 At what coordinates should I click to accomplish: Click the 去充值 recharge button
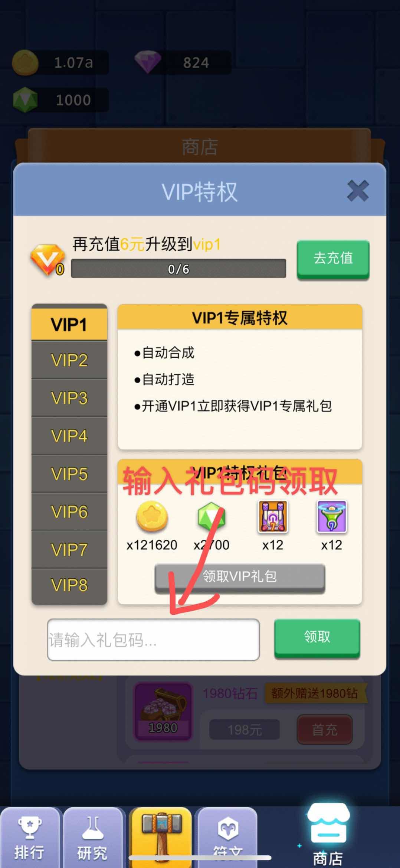[x=333, y=259]
